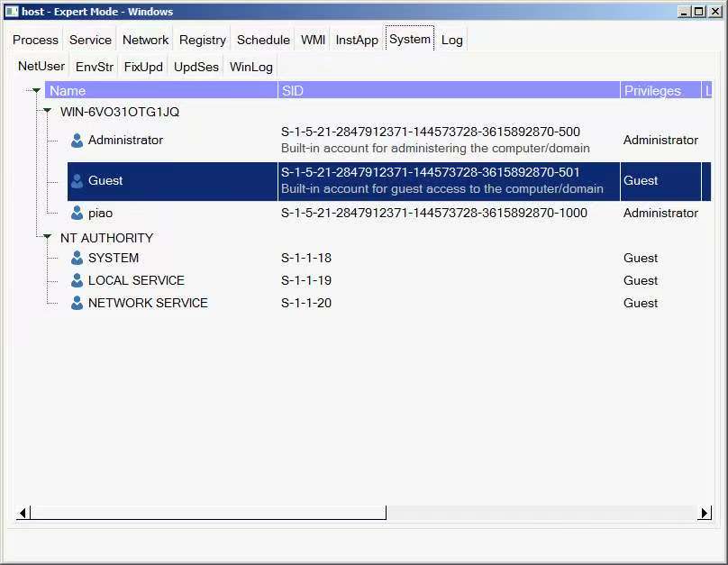Maximize the host window

pos(699,12)
